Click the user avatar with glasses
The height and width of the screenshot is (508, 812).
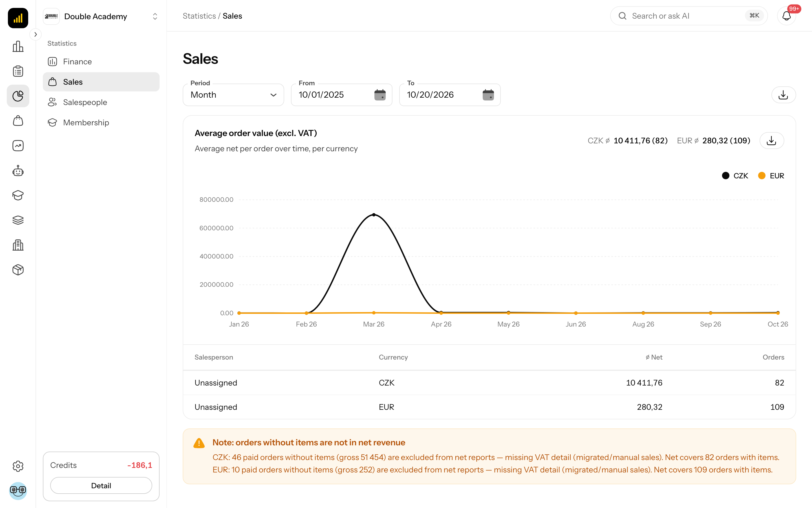click(18, 491)
